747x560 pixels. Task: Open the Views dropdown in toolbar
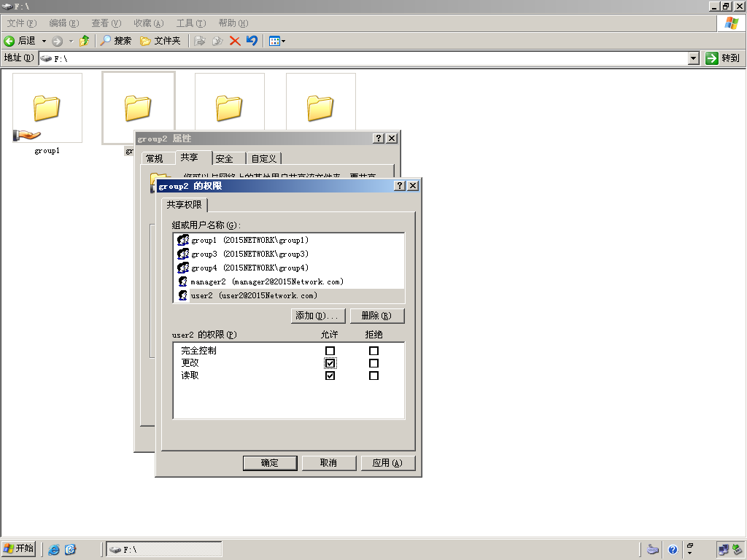click(x=277, y=41)
